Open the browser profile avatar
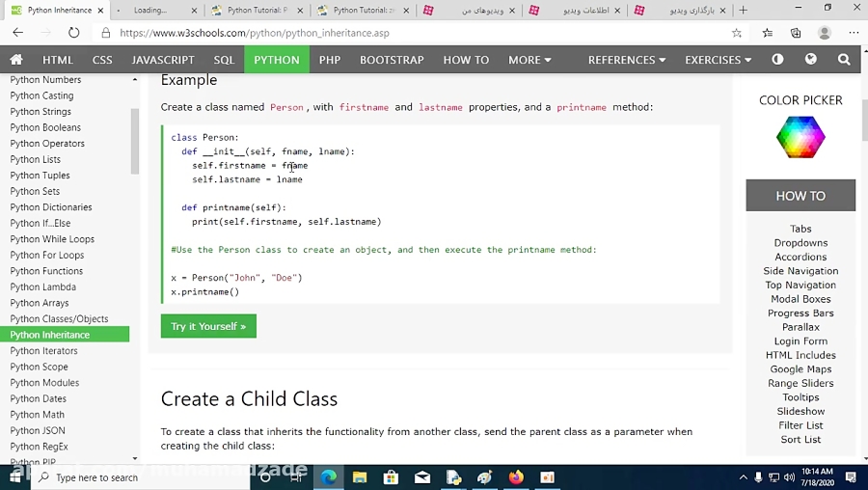This screenshot has width=868, height=490. [825, 33]
